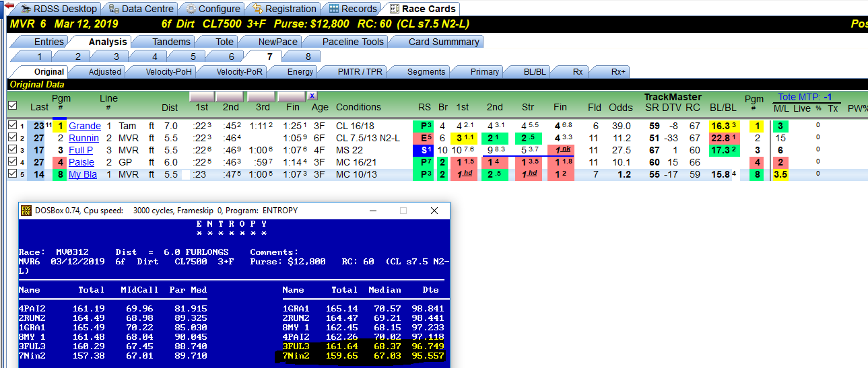This screenshot has width=868, height=368.
Task: Open the Runnin horse link
Action: [84, 138]
